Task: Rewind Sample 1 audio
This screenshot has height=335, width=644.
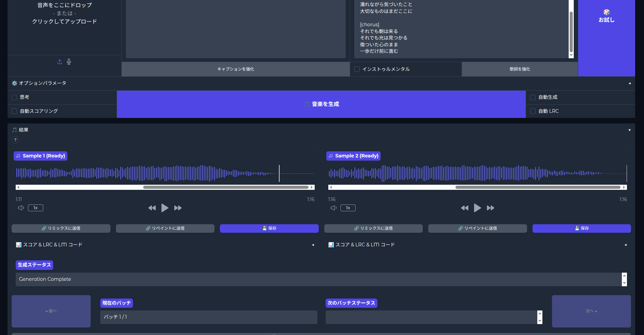Action: 152,208
